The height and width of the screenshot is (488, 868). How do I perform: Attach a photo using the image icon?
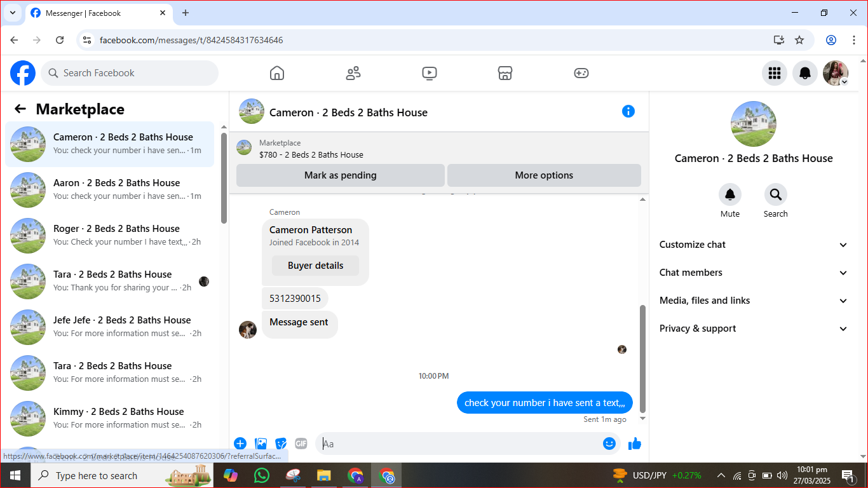pos(261,444)
